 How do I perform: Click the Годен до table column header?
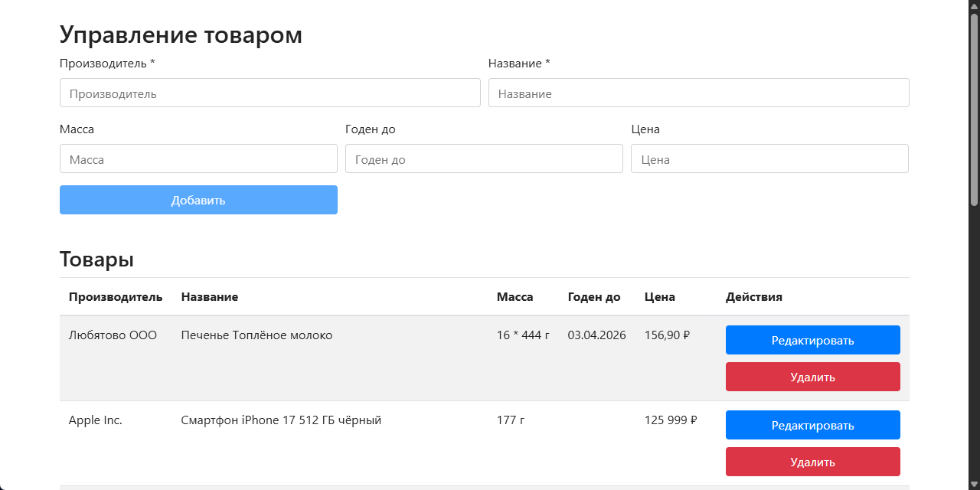tap(594, 297)
